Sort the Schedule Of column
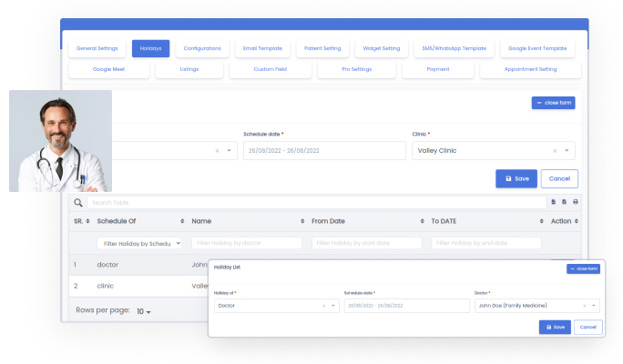This screenshot has width=623, height=364. pyautogui.click(x=182, y=221)
